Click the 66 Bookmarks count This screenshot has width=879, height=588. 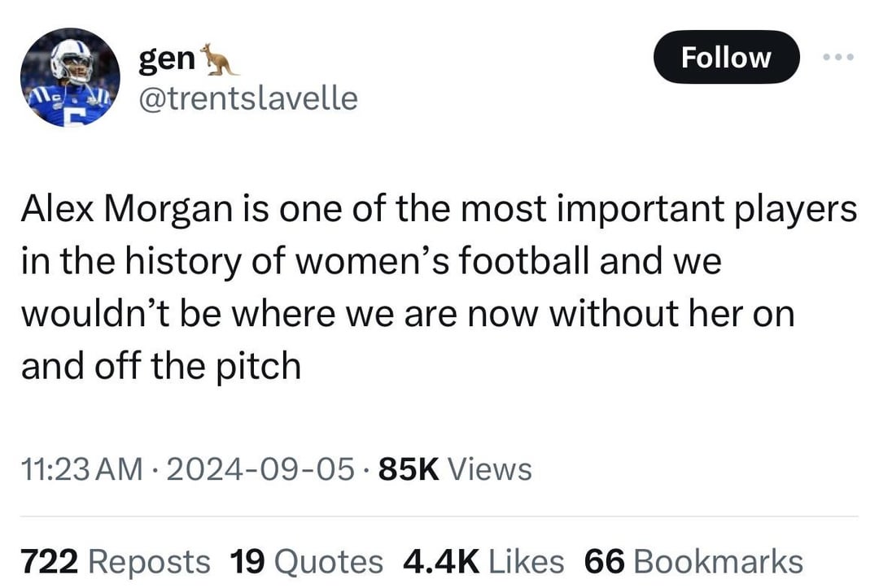(x=693, y=561)
